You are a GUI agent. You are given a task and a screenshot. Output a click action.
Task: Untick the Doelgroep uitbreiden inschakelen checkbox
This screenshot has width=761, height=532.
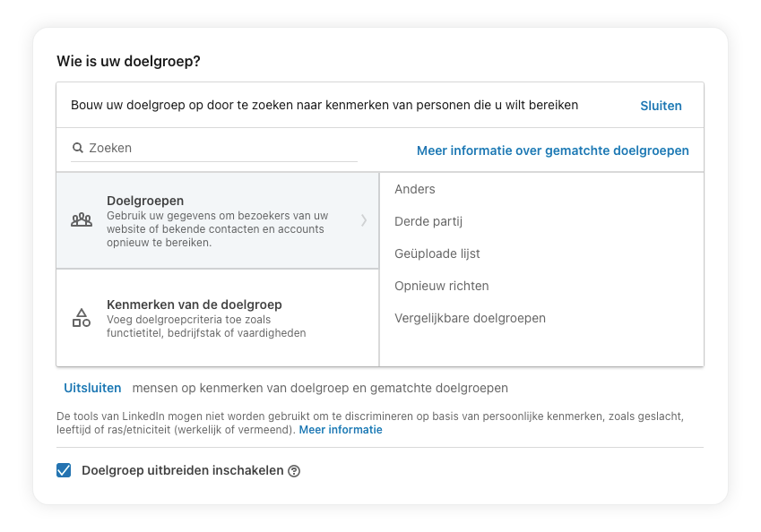(x=64, y=470)
